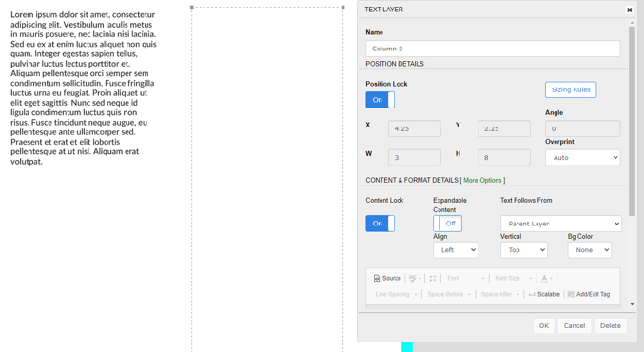
Task: Open the Vertical dropdown set to Top
Action: [x=523, y=249]
